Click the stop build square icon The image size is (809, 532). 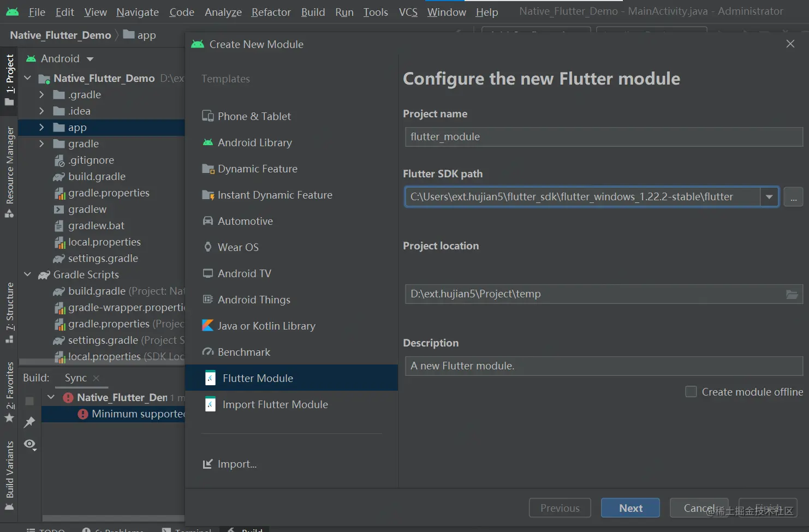(x=29, y=401)
